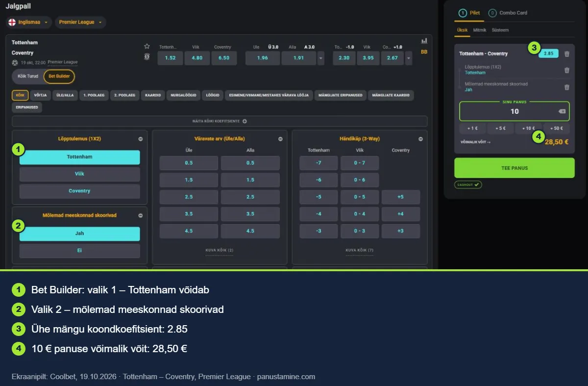
Task: Filter by Mängijate kaardid
Action: tap(391, 95)
